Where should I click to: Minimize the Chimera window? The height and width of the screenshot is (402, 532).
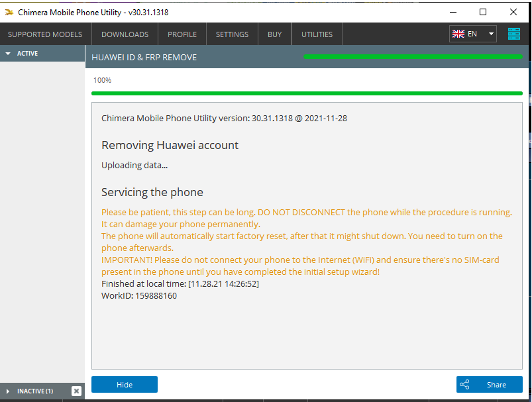[x=453, y=12]
